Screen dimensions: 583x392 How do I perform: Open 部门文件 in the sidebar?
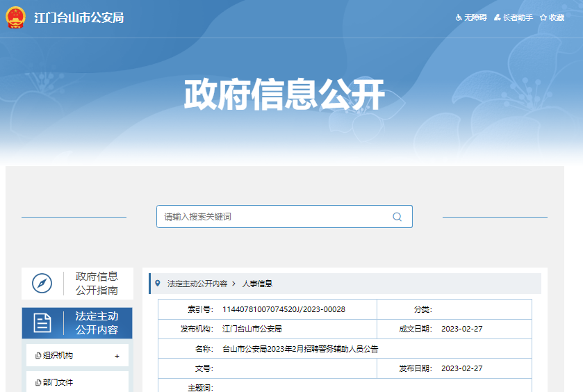[x=58, y=382]
